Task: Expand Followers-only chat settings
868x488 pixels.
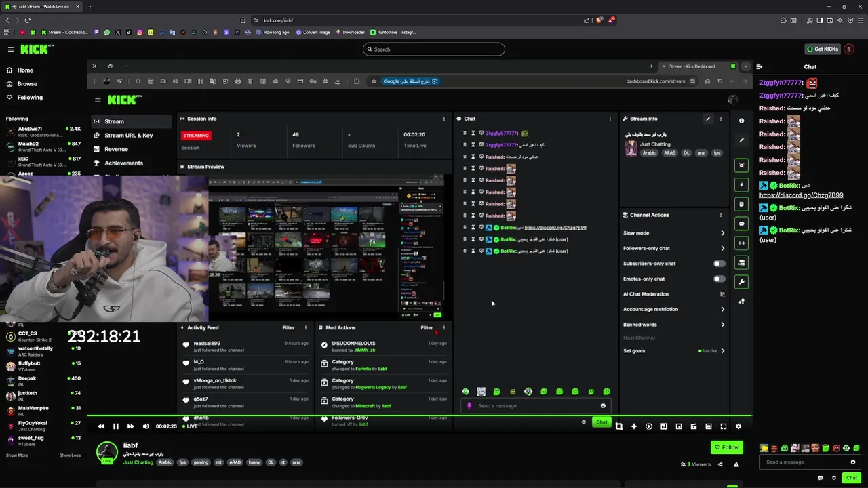Action: (x=722, y=248)
